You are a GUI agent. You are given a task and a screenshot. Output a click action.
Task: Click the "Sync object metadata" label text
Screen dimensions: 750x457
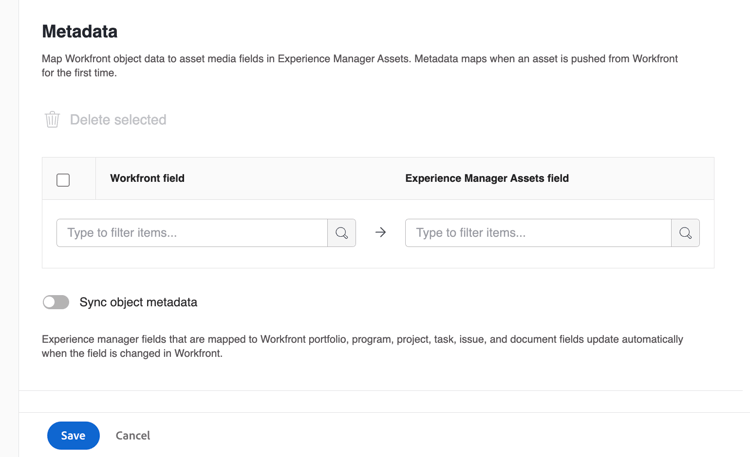(x=138, y=302)
